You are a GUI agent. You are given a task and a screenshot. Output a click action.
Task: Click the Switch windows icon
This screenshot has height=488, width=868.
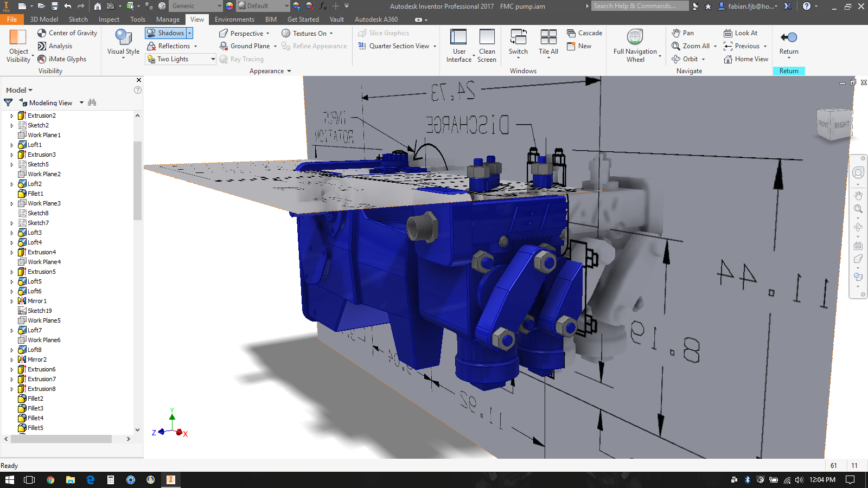(x=518, y=37)
